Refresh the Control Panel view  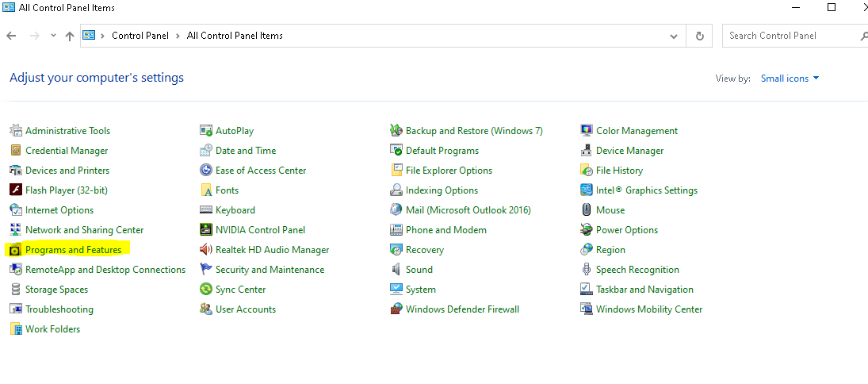tap(700, 36)
